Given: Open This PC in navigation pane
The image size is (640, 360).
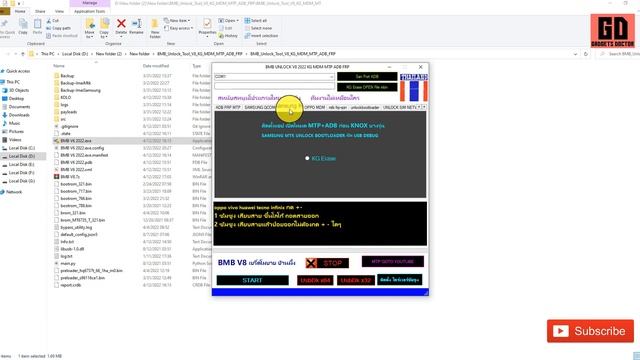Looking at the screenshot, I should 11,82.
